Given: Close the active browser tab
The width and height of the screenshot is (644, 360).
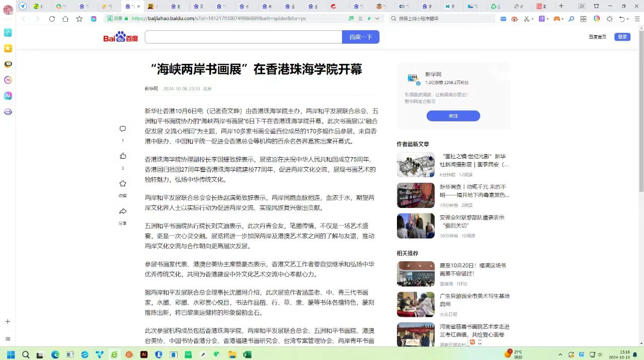Looking at the screenshot, I should point(138,6).
